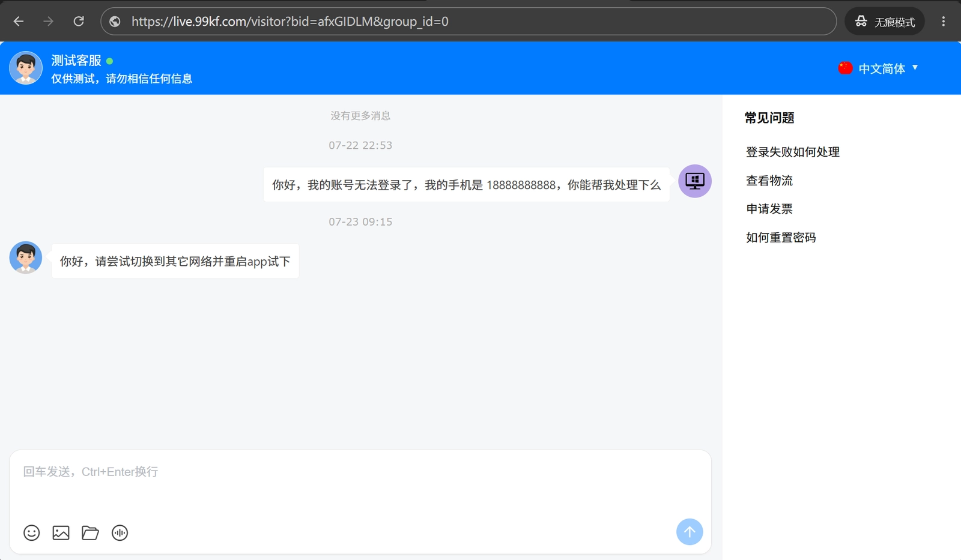Click the green online status dot
Screen dimensions: 961x560
(x=110, y=61)
